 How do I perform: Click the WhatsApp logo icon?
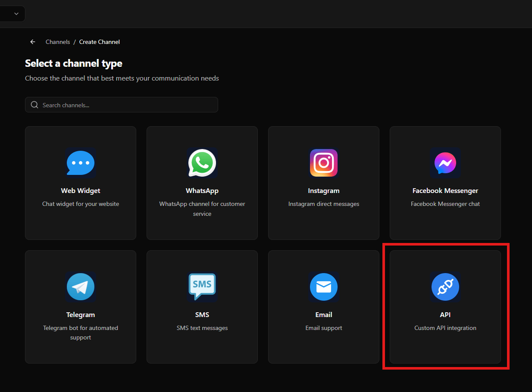coord(202,163)
